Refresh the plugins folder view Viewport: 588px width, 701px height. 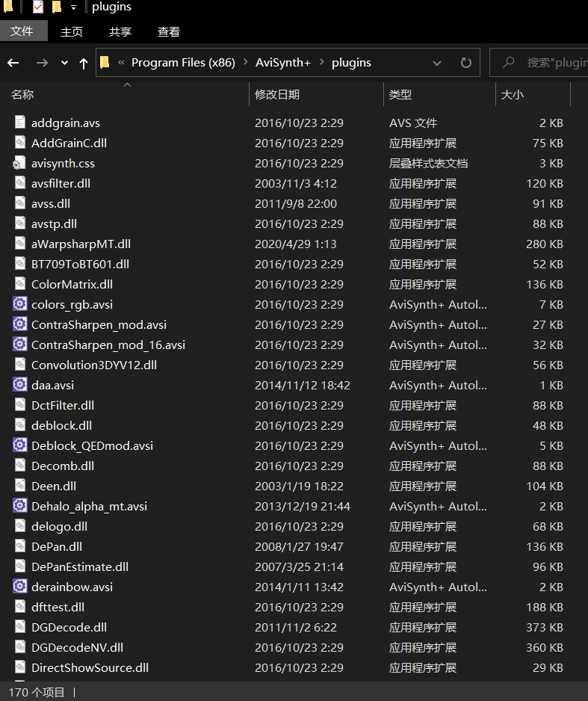(x=466, y=63)
